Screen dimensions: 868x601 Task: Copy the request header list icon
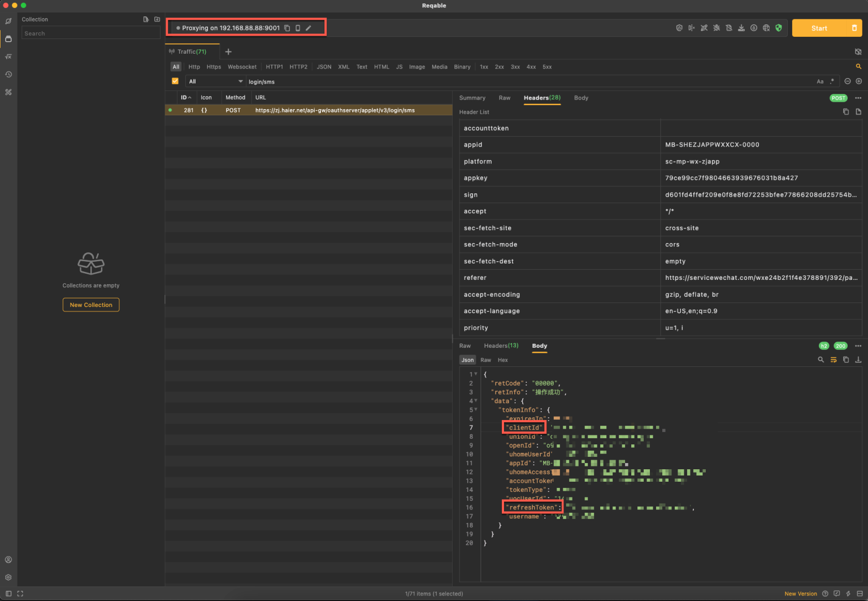click(846, 112)
